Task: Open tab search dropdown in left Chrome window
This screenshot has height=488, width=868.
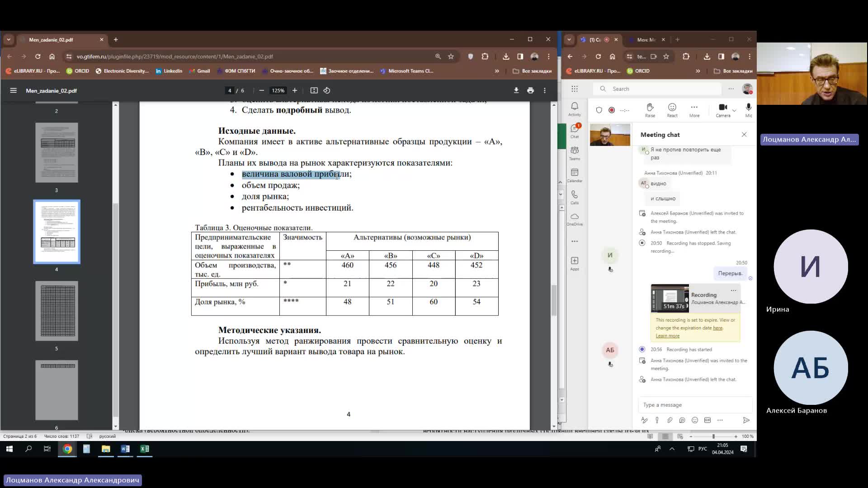Action: click(8, 40)
